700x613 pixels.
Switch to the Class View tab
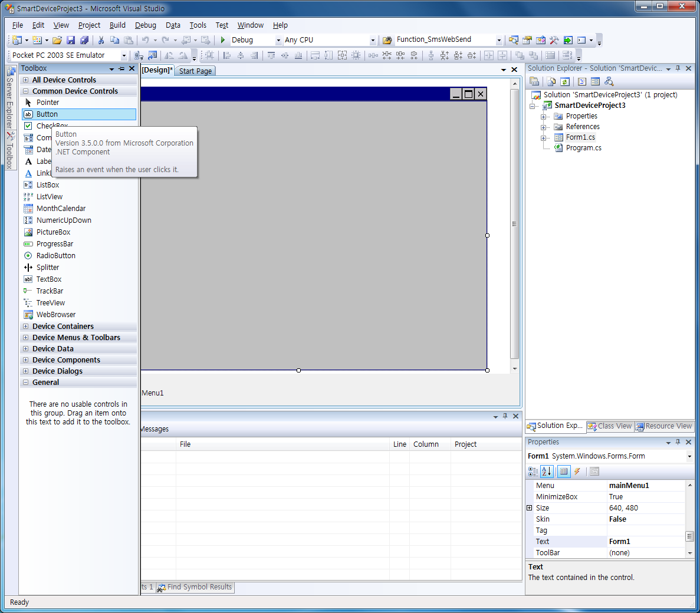[610, 426]
